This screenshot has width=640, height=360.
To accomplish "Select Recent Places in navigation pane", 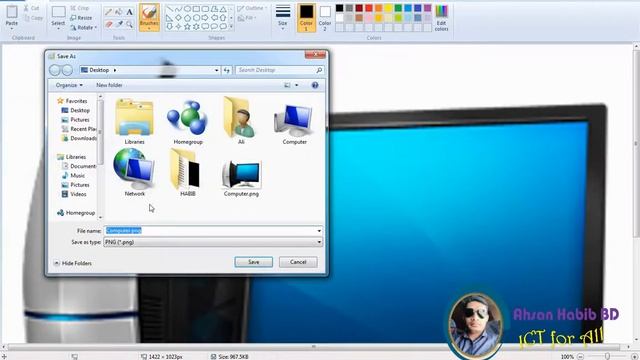I will tap(79, 129).
